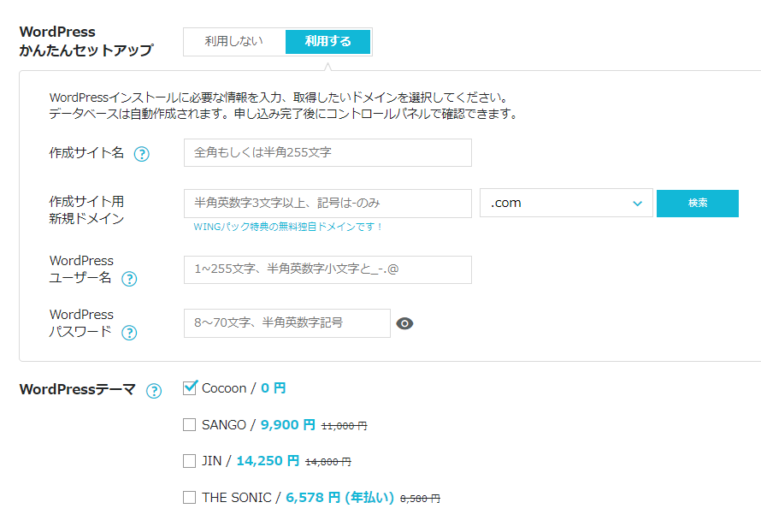Focus the WordPress password input field
The image size is (761, 532).
pyautogui.click(x=286, y=323)
